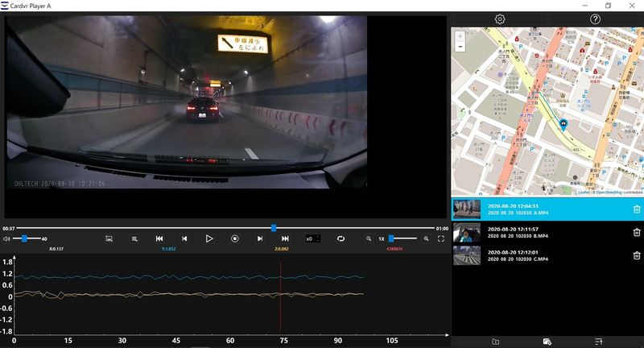The image size is (644, 348).
Task: Minimize the Cardvr Player window
Action: (x=585, y=6)
